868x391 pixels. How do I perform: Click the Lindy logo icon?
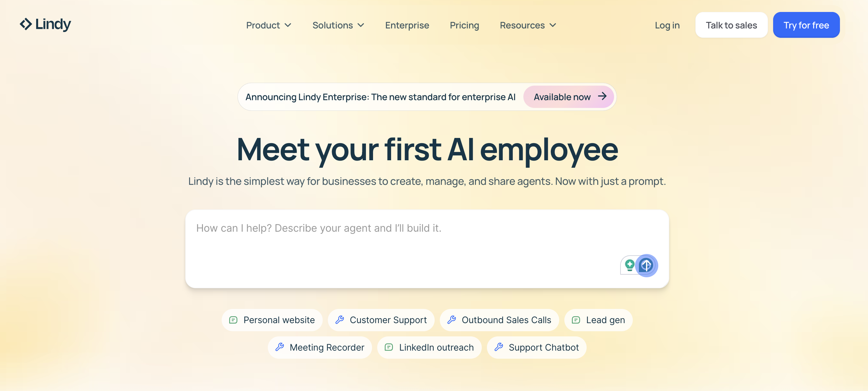click(26, 24)
